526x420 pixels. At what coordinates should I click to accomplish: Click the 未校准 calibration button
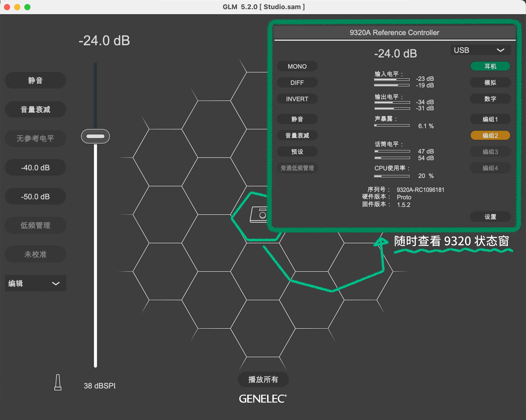[35, 254]
